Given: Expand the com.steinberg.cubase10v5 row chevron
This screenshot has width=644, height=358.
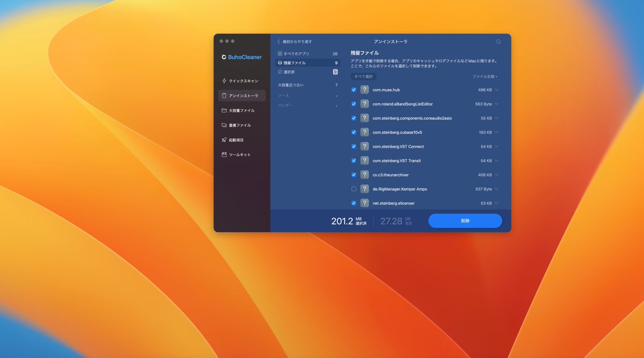Looking at the screenshot, I should 497,132.
